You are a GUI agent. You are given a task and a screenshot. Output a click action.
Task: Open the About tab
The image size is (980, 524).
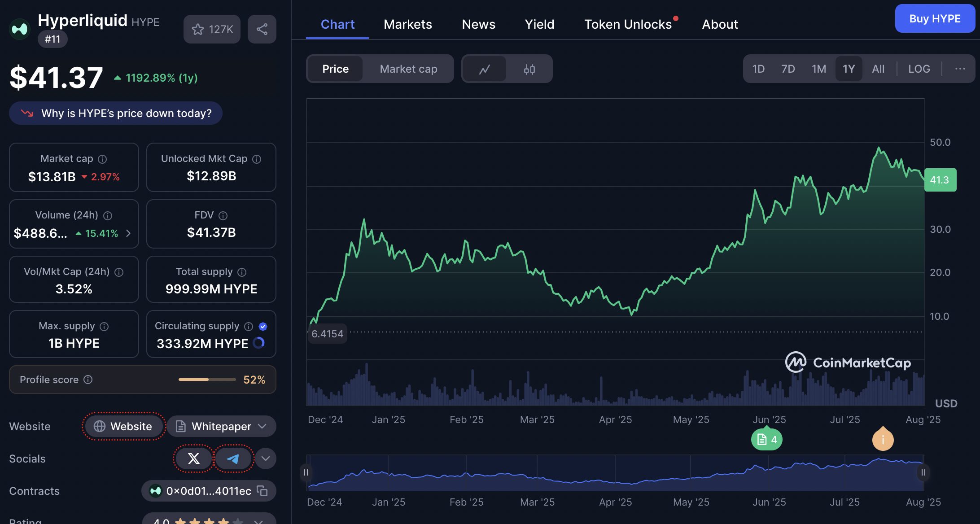(x=720, y=24)
